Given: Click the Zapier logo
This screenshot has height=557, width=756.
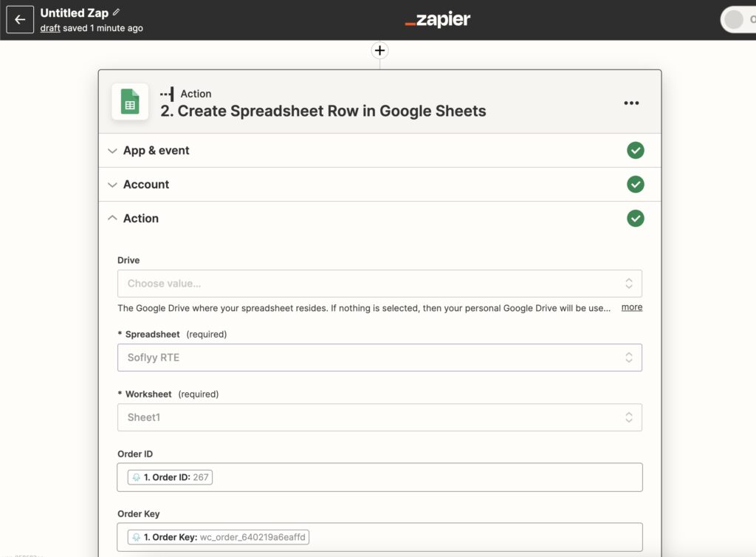Looking at the screenshot, I should [437, 20].
